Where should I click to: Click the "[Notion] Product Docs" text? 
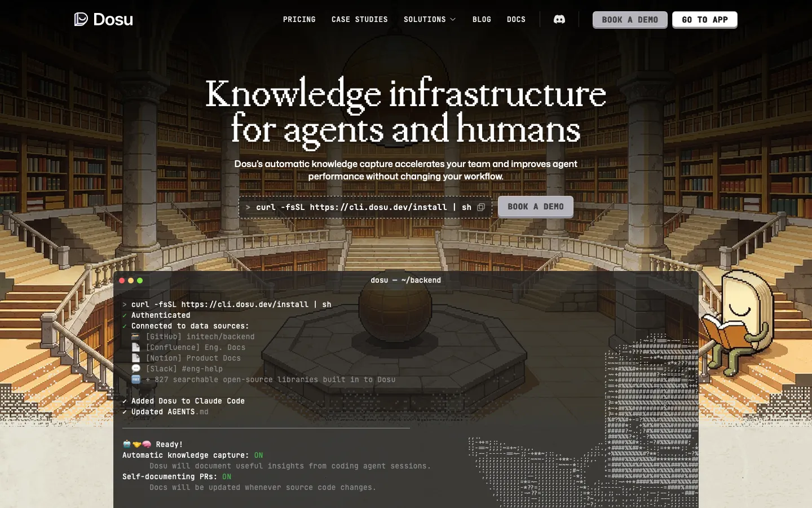pyautogui.click(x=193, y=358)
